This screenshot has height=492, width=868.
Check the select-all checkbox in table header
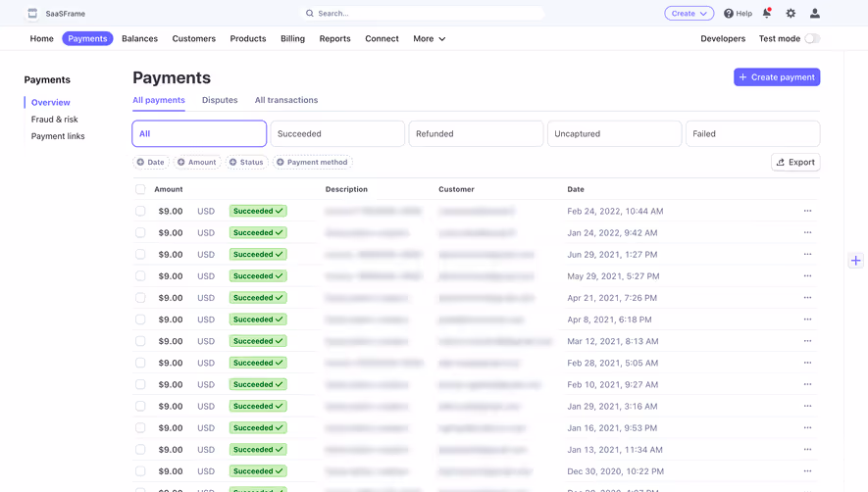pos(140,189)
